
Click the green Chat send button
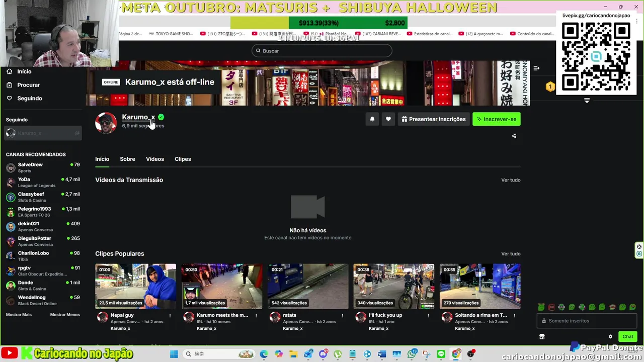tap(628, 336)
